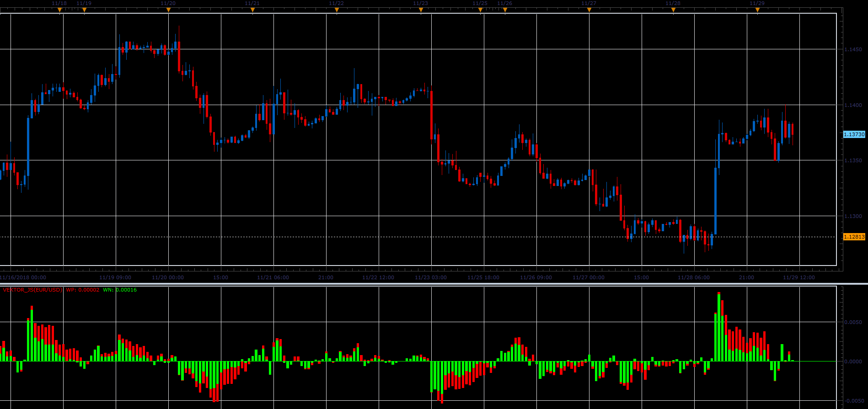Image resolution: width=868 pixels, height=409 pixels.
Task: Click the 11/22 12:00 time axis label
Action: pos(378,277)
